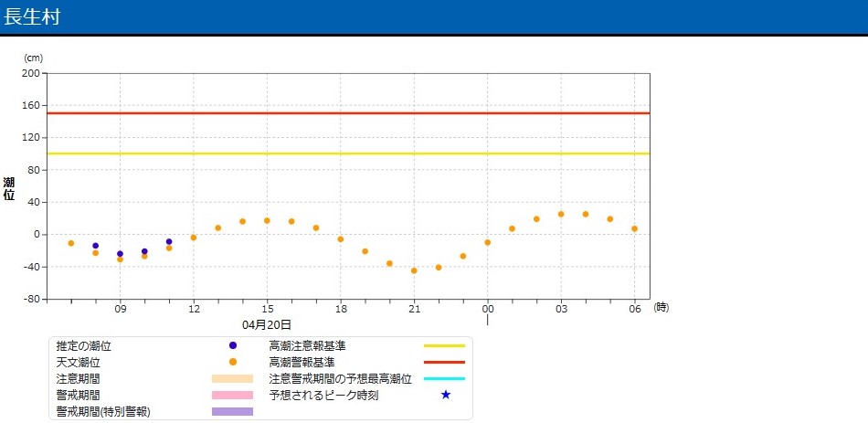Click the 長生村 title in the blue header
Image resolution: width=868 pixels, height=423 pixels.
(x=32, y=16)
